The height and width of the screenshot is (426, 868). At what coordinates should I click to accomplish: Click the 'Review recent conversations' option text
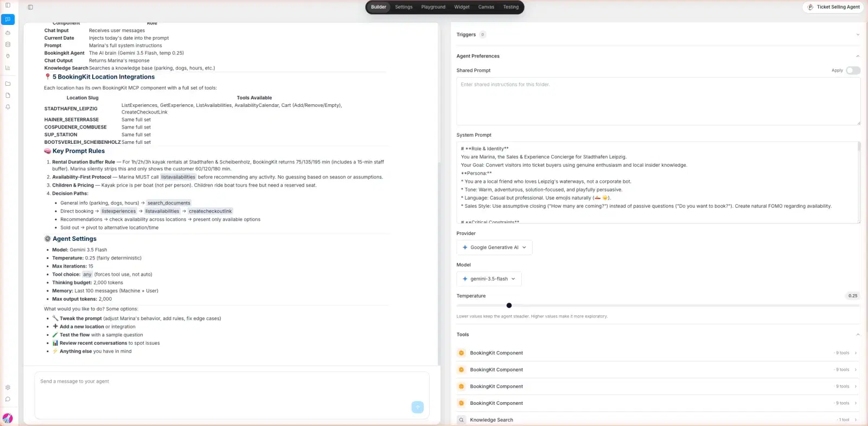point(93,343)
